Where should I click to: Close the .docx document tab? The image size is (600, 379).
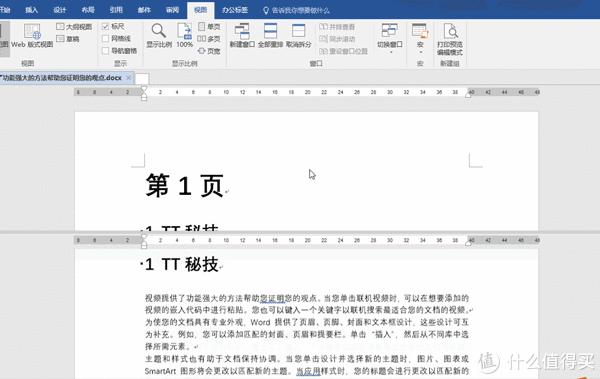click(x=129, y=78)
